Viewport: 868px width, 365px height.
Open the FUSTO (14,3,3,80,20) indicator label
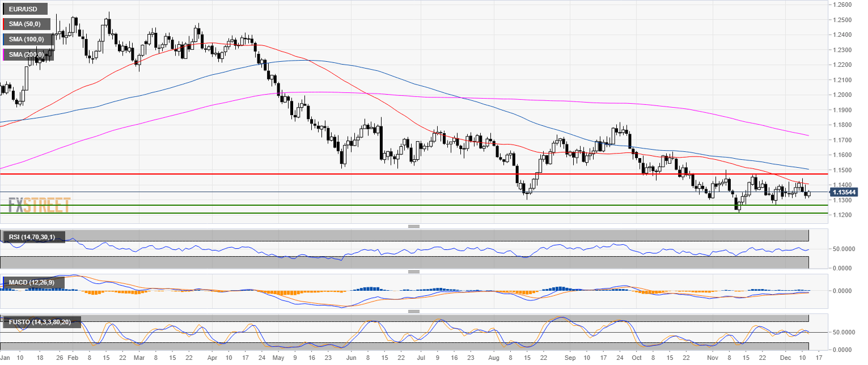point(41,322)
